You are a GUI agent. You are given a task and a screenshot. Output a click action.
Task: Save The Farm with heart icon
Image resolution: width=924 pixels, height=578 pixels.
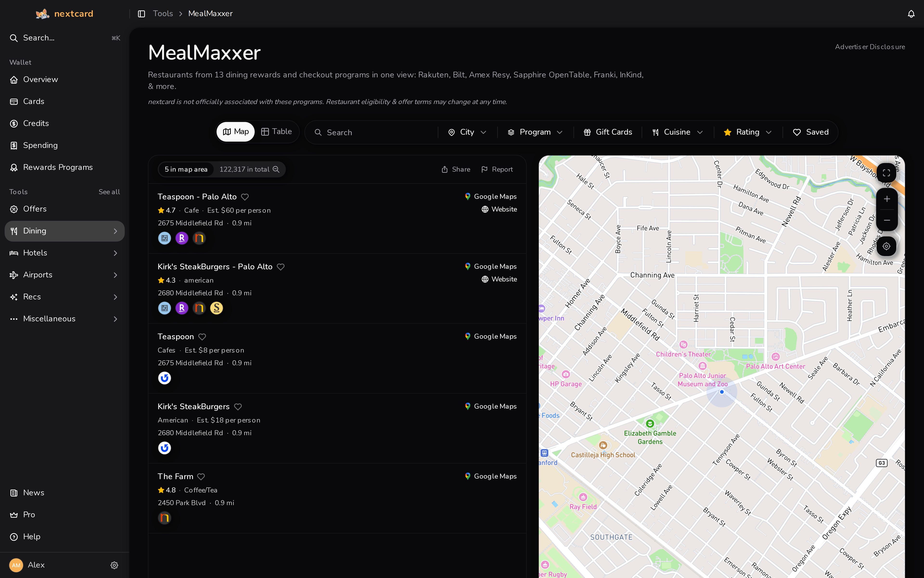pyautogui.click(x=201, y=477)
